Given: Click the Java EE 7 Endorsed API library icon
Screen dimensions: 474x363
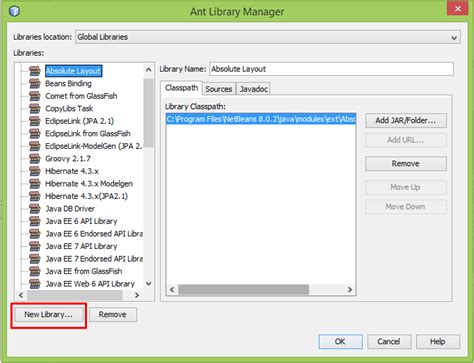Looking at the screenshot, I should coord(35,259).
